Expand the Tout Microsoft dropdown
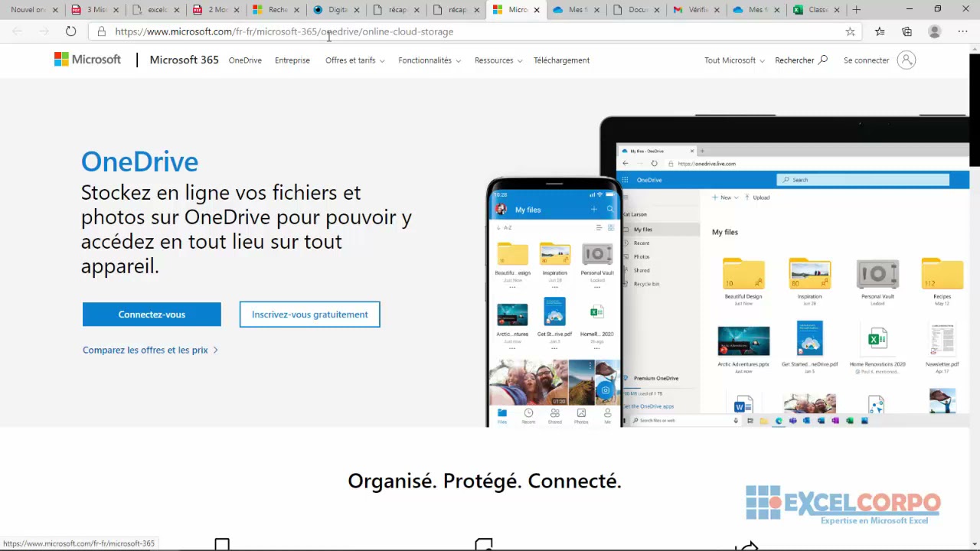This screenshot has height=551, width=980. click(735, 60)
